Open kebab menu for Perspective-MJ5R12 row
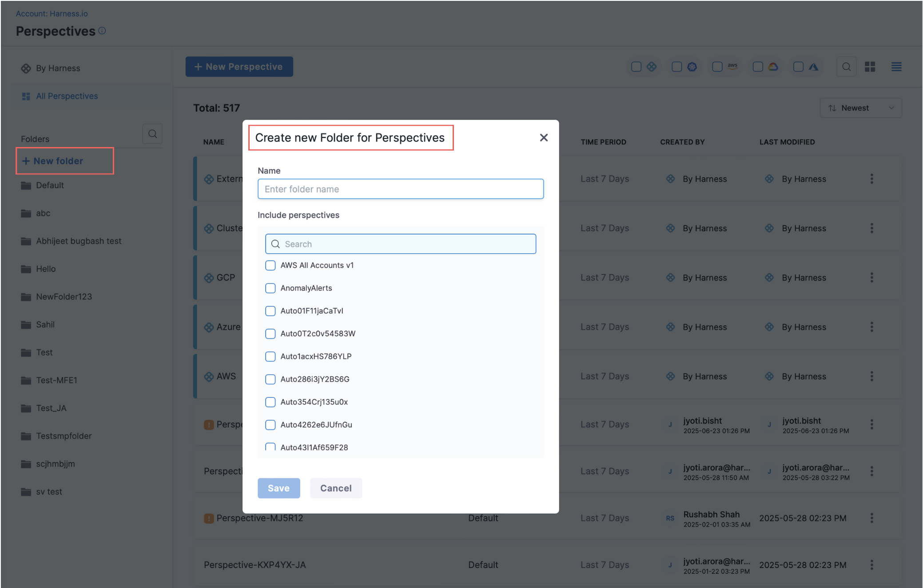Viewport: 923px width, 588px height. (871, 518)
